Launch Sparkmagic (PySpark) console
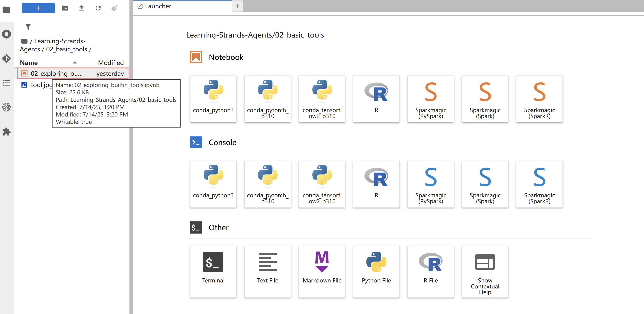Viewport: 644px width, 314px height. (x=431, y=184)
